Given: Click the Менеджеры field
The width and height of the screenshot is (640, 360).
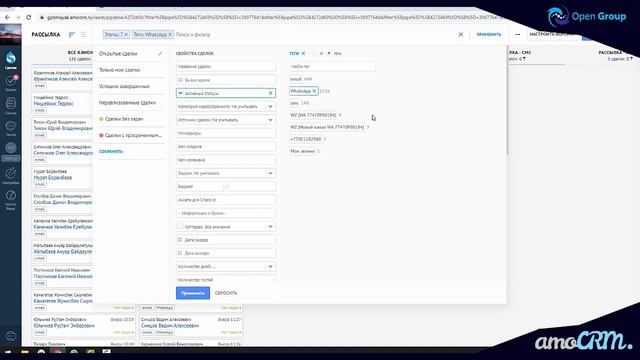Looking at the screenshot, I should click(226, 133).
